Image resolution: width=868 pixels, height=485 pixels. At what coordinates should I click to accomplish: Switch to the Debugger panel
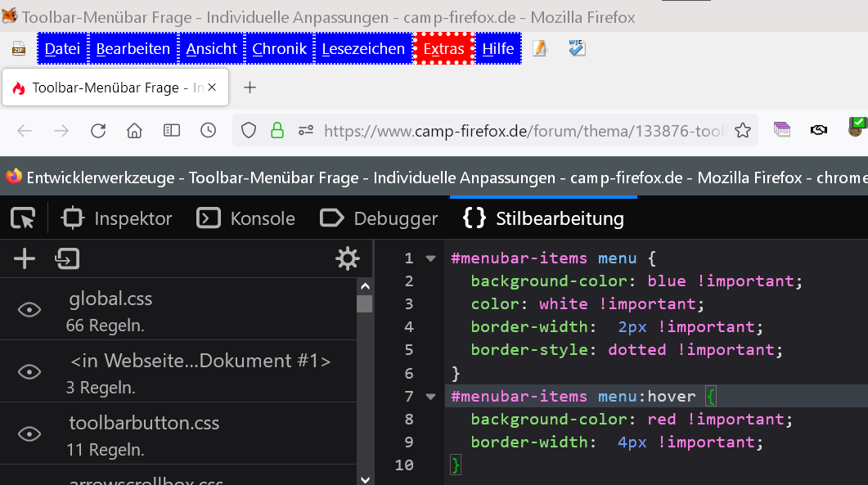tap(379, 218)
